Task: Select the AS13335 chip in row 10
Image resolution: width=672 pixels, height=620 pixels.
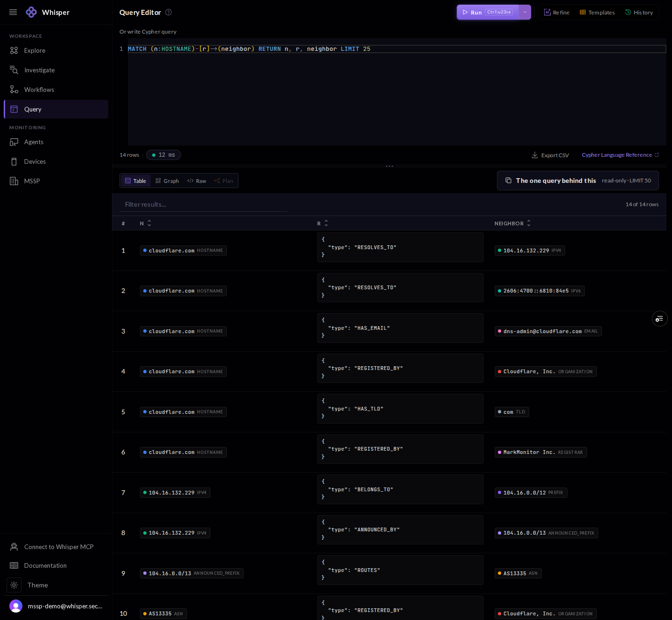Action: (163, 613)
